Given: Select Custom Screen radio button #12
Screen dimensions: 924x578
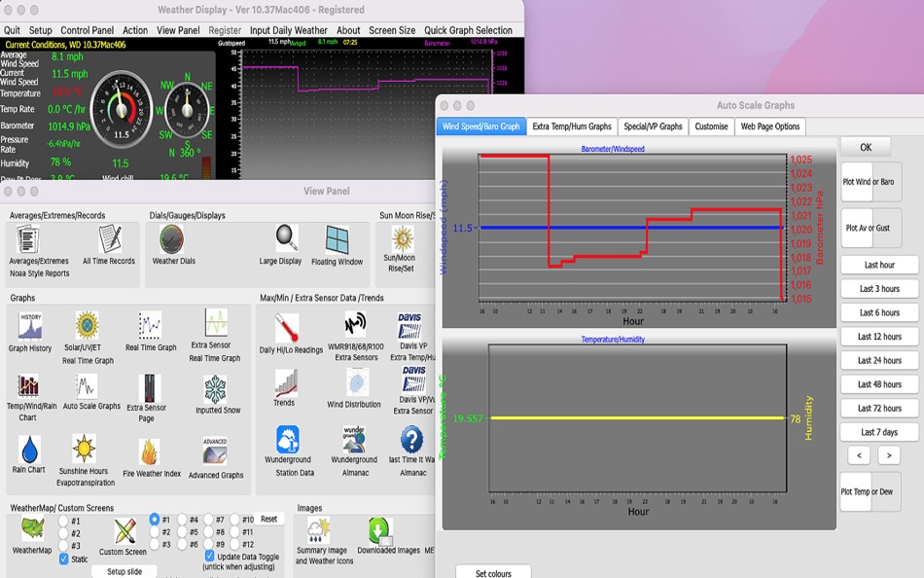Looking at the screenshot, I should click(x=234, y=544).
